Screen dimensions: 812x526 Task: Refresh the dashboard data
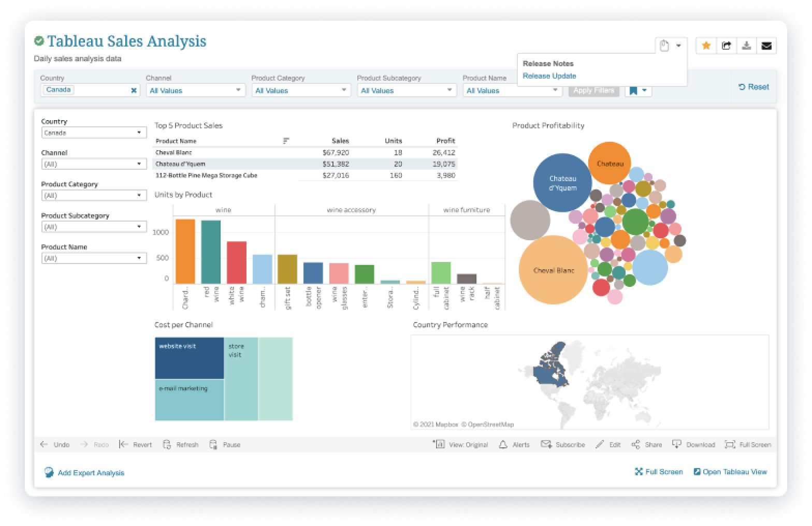181,445
